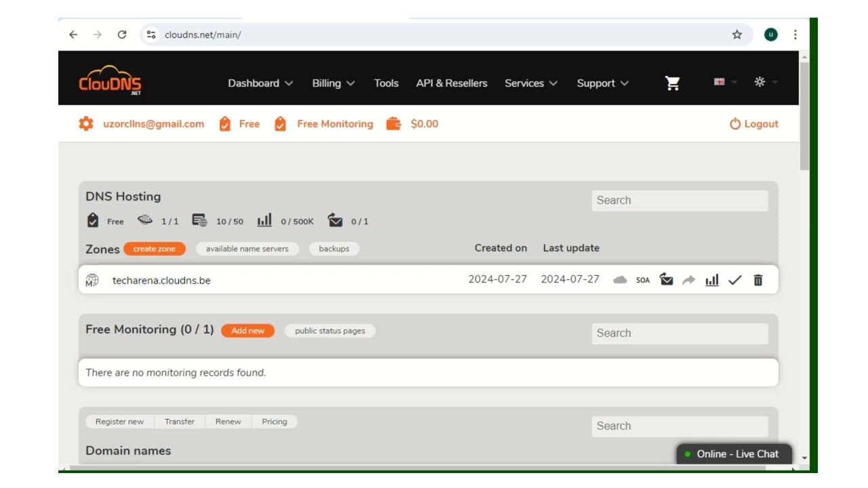This screenshot has width=868, height=488.
Task: Open public status pages
Action: pos(330,331)
